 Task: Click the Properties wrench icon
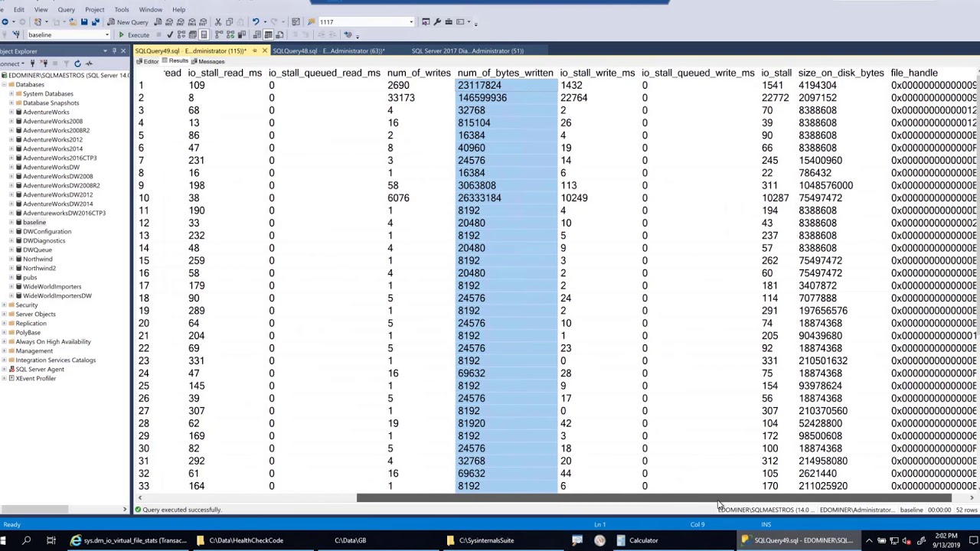437,21
